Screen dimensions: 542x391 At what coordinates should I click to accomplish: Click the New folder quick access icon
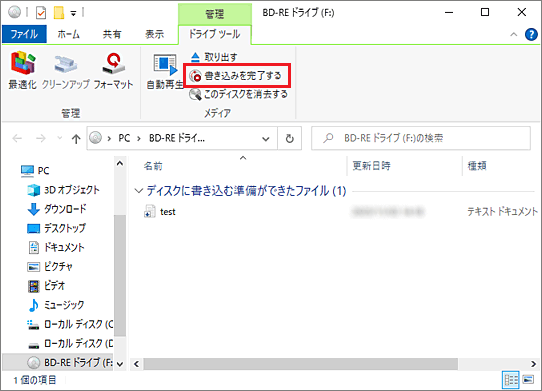[59, 13]
